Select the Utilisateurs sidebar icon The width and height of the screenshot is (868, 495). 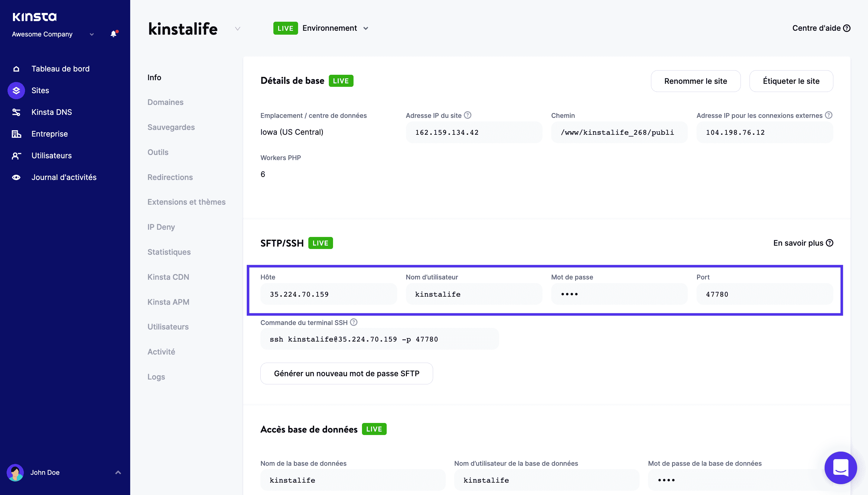coord(16,155)
